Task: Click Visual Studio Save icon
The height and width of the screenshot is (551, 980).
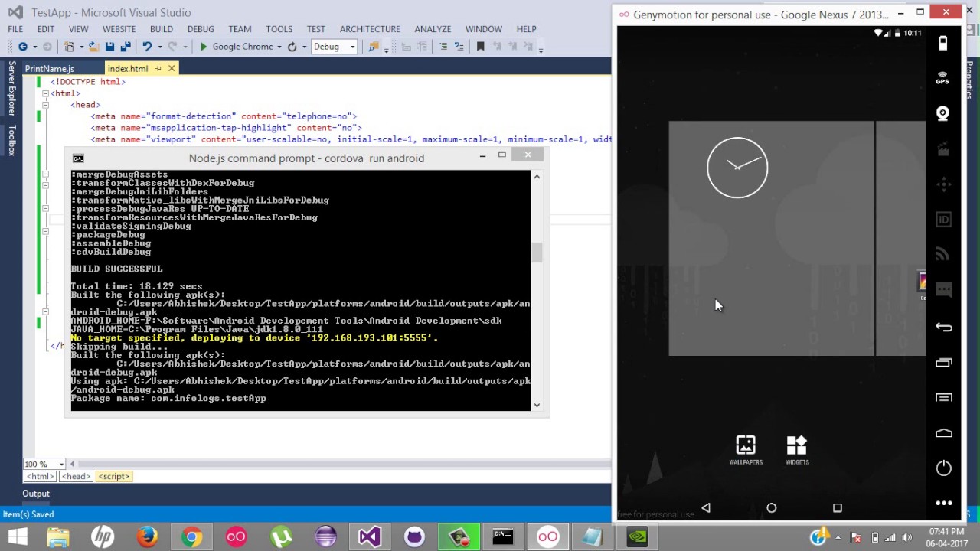Action: (109, 47)
